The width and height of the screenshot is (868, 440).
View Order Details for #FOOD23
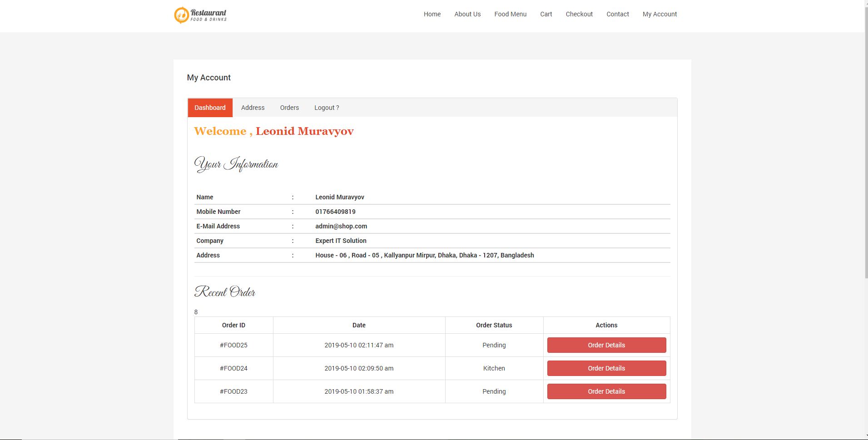pos(606,391)
